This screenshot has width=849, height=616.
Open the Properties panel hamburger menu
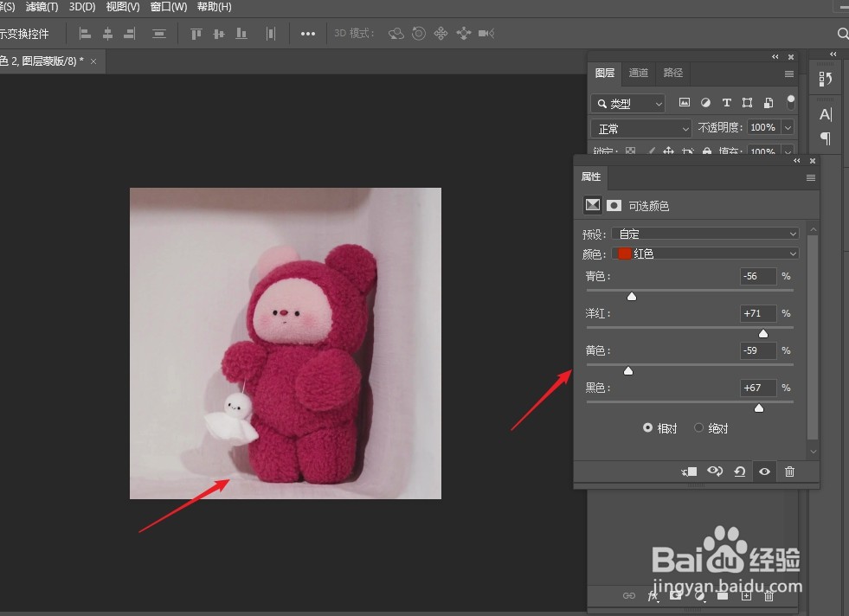click(811, 178)
